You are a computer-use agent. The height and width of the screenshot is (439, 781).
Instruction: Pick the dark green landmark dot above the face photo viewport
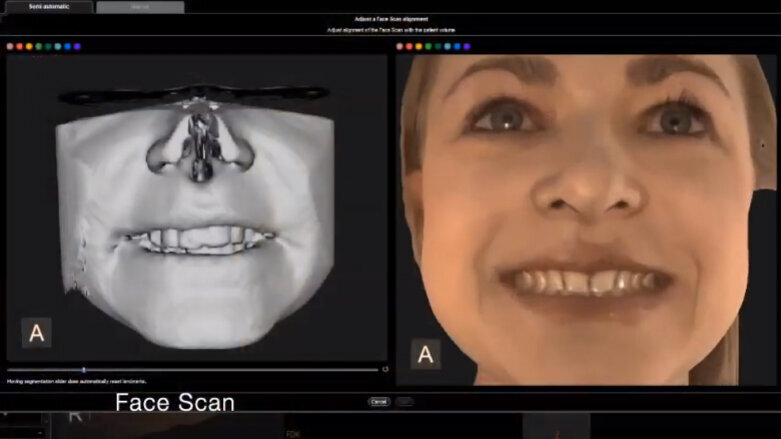[438, 46]
